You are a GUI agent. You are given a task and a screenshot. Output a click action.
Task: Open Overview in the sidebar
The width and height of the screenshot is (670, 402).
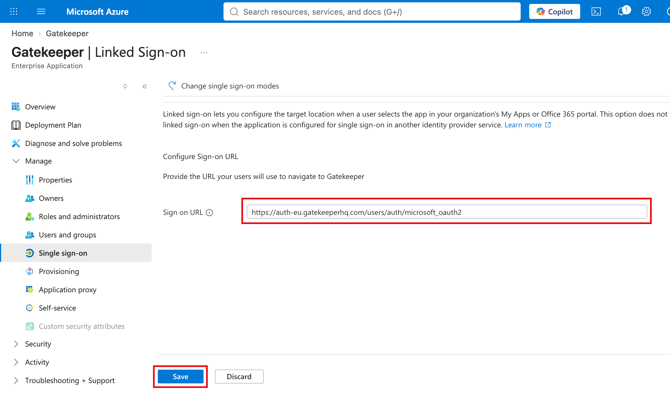pyautogui.click(x=40, y=107)
